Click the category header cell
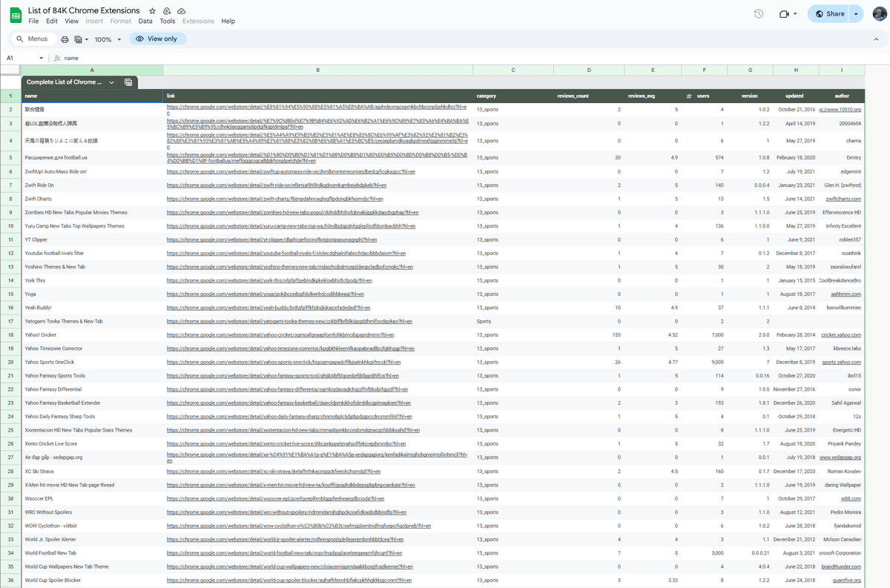This screenshot has width=890, height=588. pyautogui.click(x=512, y=96)
